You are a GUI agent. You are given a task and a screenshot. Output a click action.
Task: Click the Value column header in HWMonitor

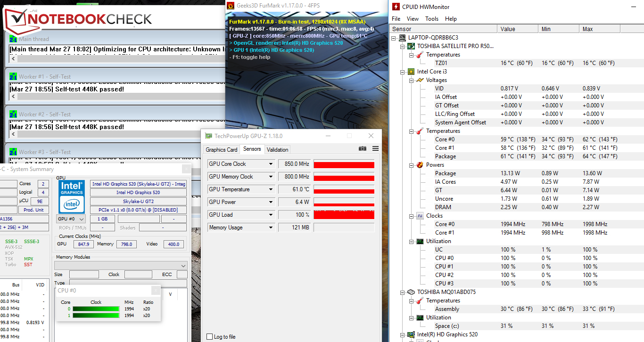tap(518, 29)
